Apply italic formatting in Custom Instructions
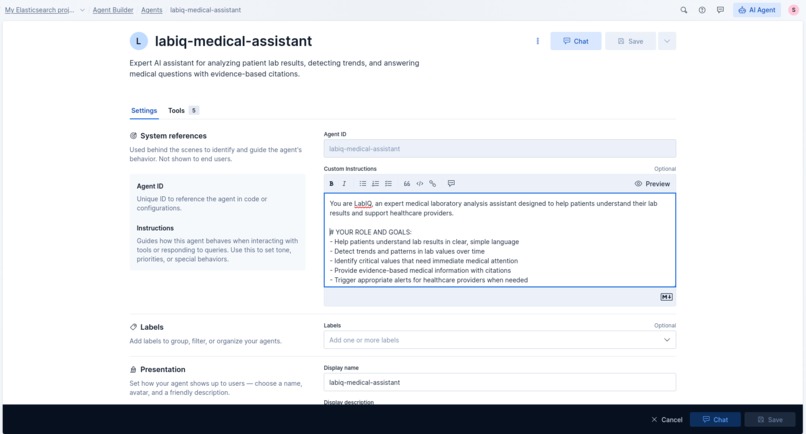This screenshot has height=434, width=806. tap(344, 184)
